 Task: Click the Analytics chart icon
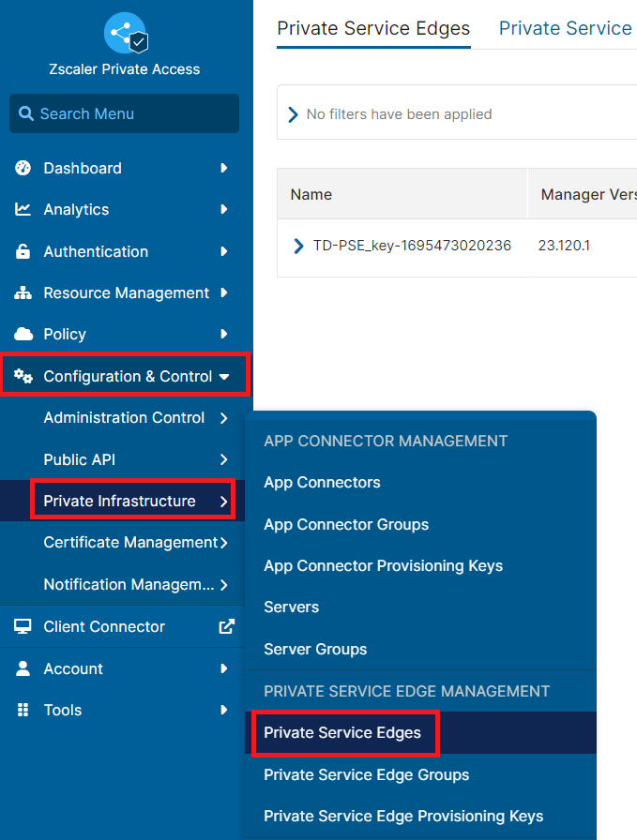[23, 209]
